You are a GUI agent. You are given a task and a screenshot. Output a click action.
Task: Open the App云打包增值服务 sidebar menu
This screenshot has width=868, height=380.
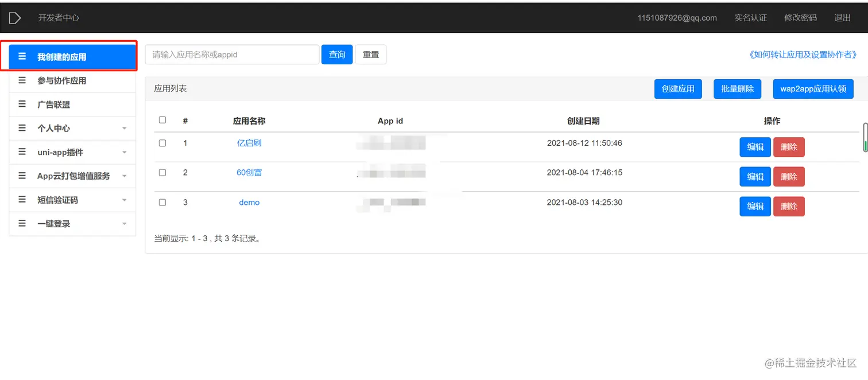coord(72,176)
